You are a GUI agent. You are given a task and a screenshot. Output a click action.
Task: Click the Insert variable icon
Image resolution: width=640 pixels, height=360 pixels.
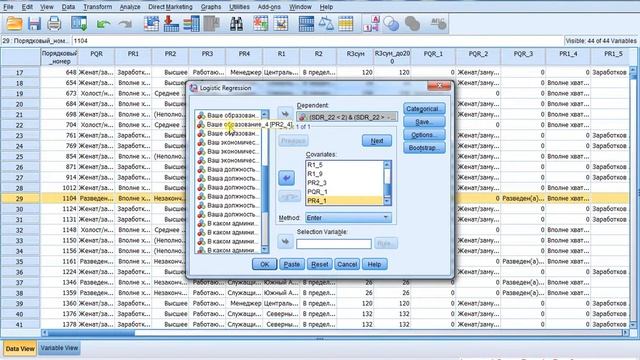click(281, 24)
